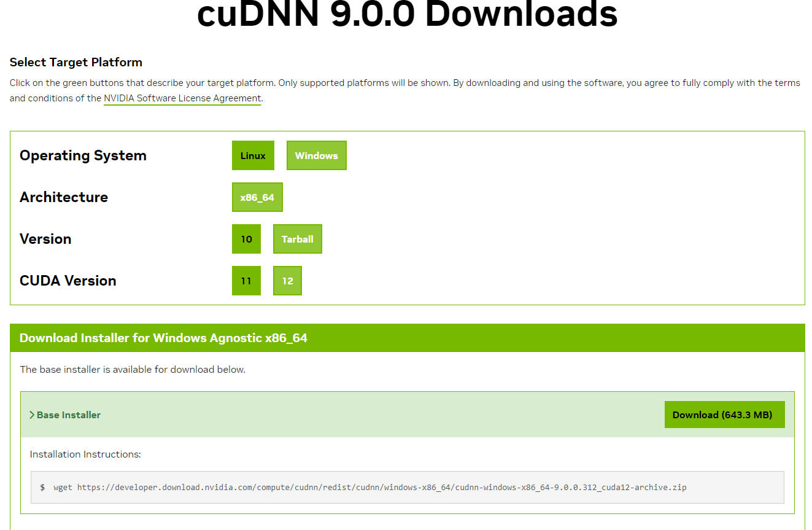Click the CUDA Version row label
This screenshot has height=530, width=812.
click(x=68, y=281)
